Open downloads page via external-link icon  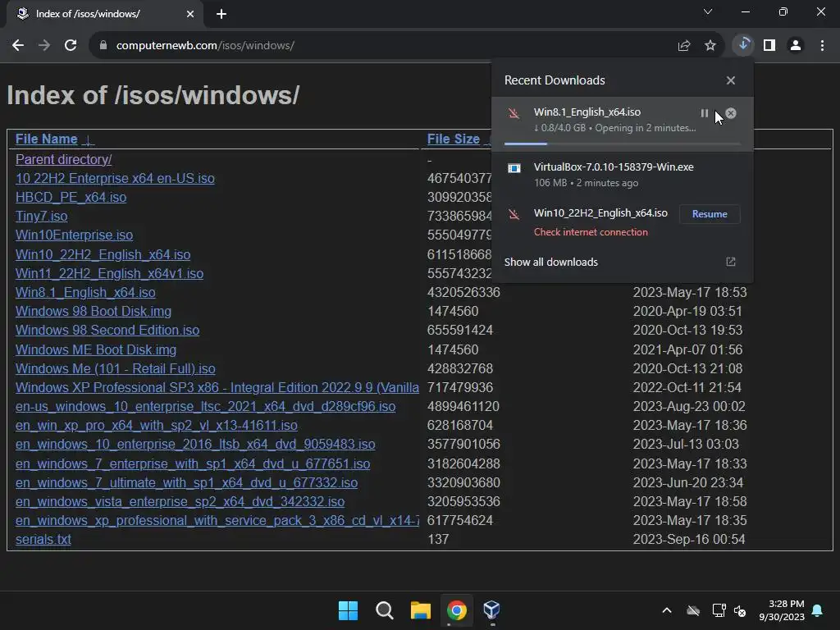[731, 262]
